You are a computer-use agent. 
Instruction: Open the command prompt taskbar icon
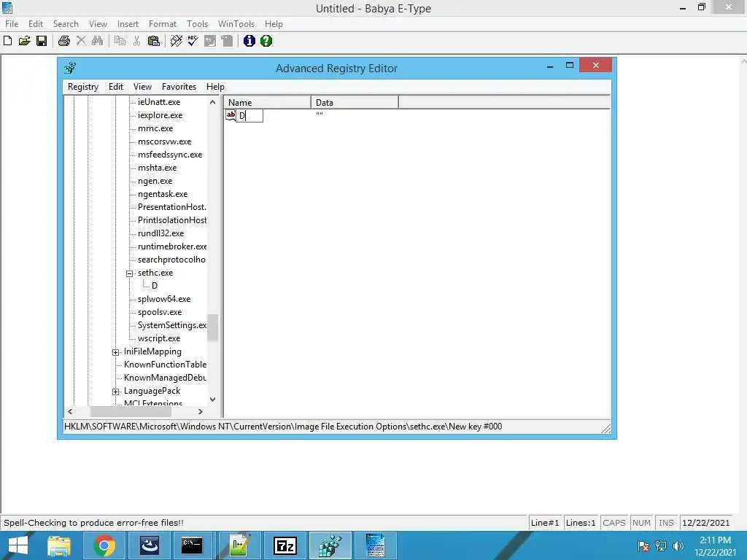(192, 545)
